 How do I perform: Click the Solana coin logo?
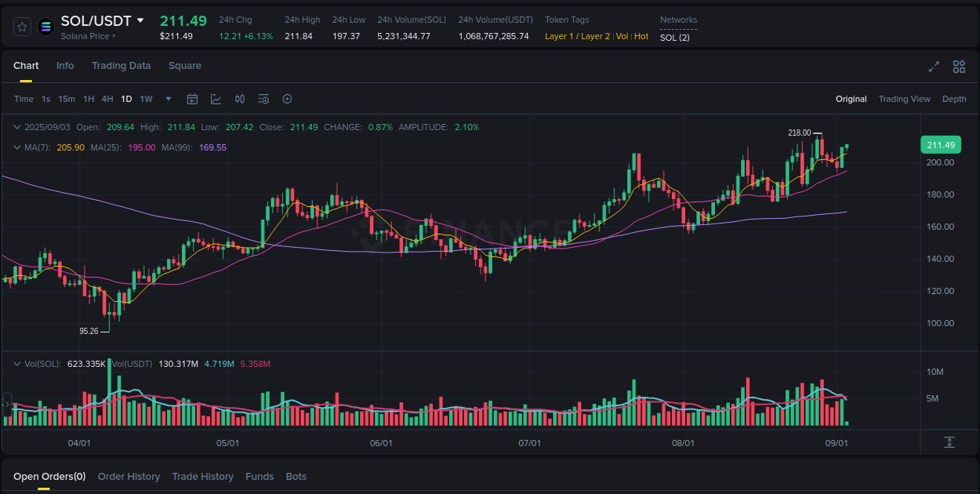coord(45,26)
